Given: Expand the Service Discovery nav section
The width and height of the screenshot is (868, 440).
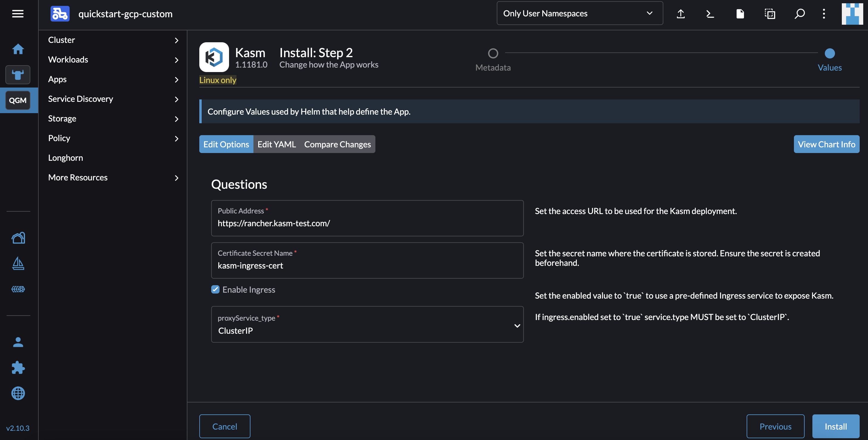Looking at the screenshot, I should coord(113,99).
